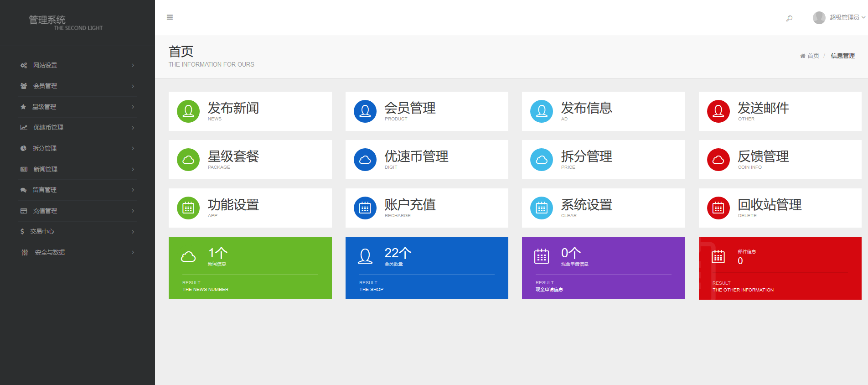Click the blue 会员管理 user icon

pyautogui.click(x=365, y=111)
